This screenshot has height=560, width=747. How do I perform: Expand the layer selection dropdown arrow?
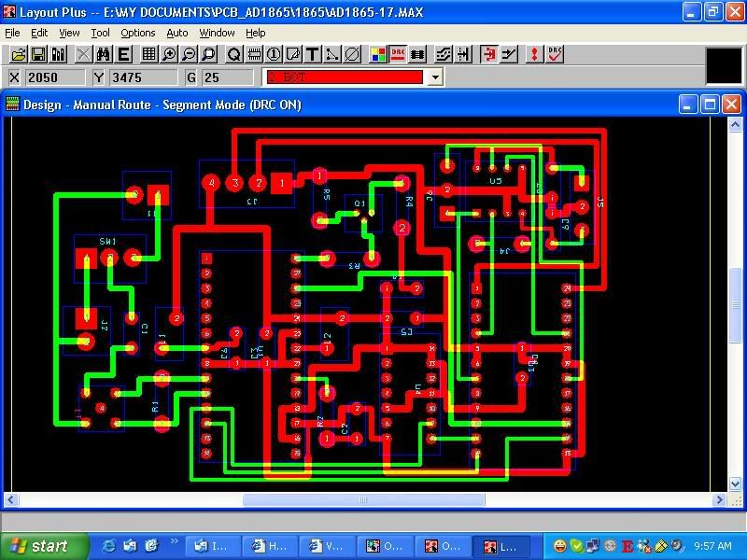point(435,77)
